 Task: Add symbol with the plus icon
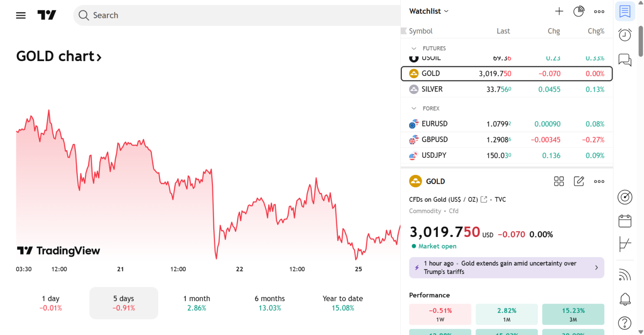(x=559, y=11)
